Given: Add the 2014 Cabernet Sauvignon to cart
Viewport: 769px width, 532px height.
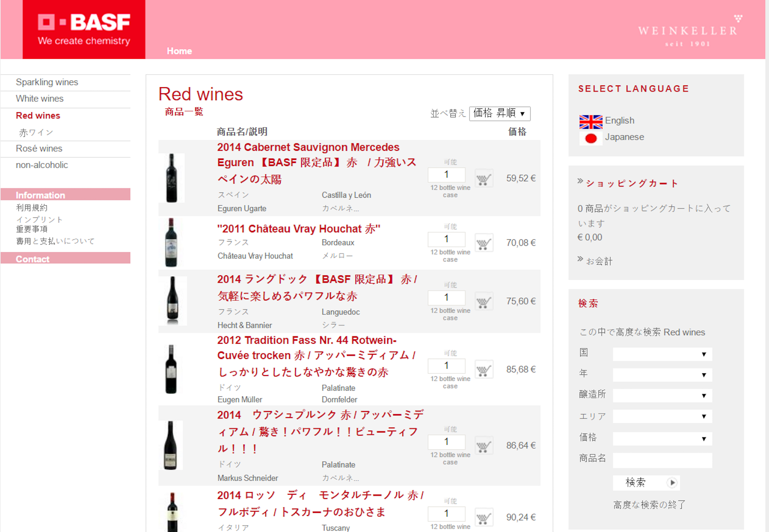Looking at the screenshot, I should [483, 178].
